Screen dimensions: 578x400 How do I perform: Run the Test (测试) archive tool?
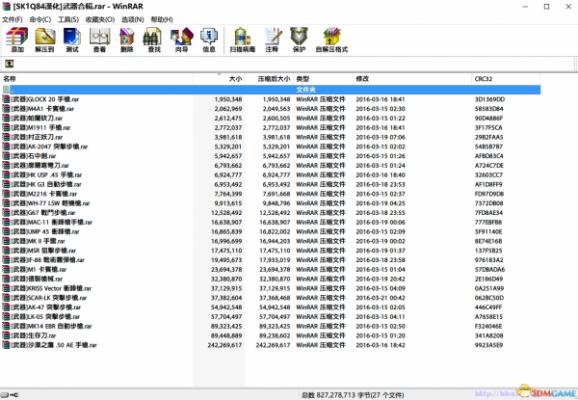click(x=72, y=40)
